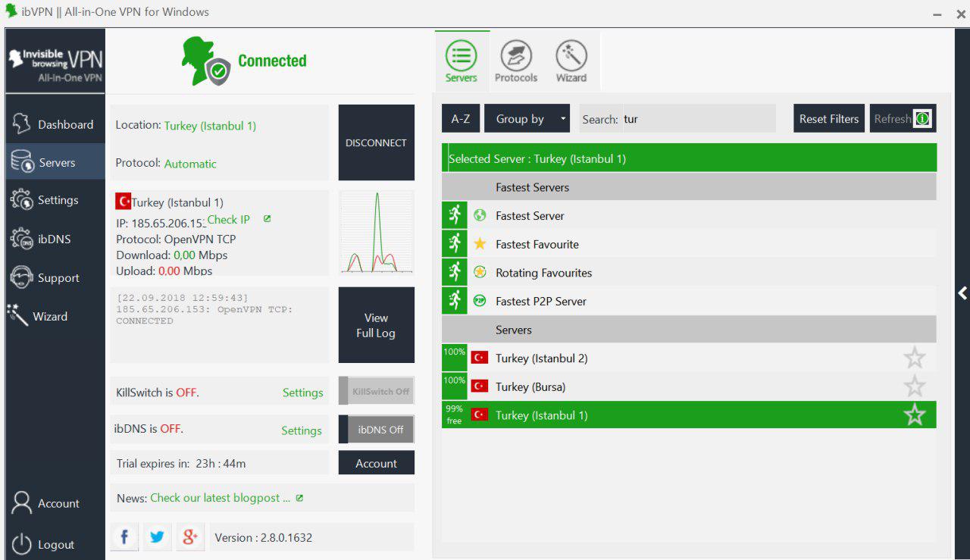Click the P2P icon of Fastest P2P Server
This screenshot has width=970, height=560.
[x=480, y=301]
